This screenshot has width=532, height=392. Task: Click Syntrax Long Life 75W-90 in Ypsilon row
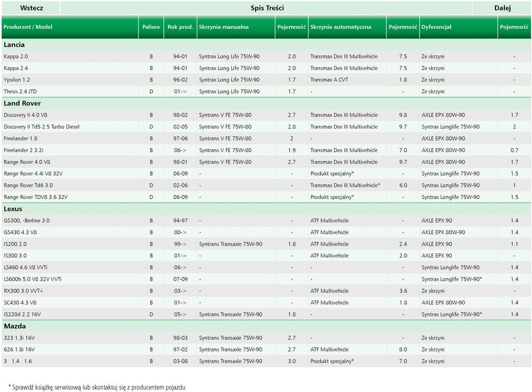pos(229,80)
